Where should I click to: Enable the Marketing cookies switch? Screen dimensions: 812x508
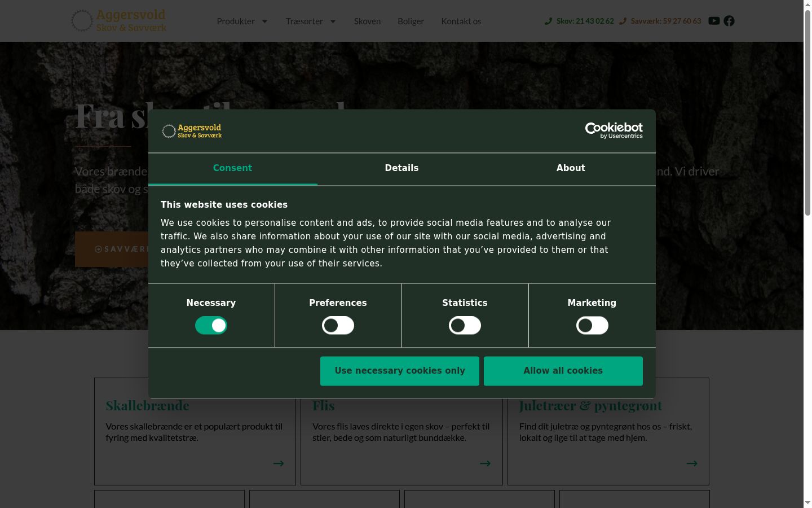coord(592,326)
